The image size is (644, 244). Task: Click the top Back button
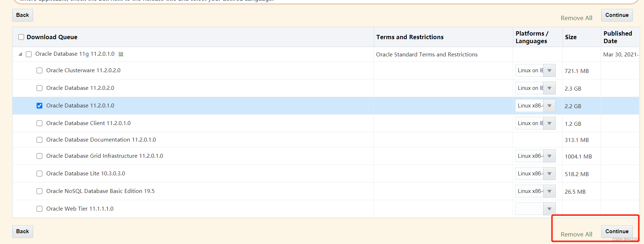click(23, 15)
